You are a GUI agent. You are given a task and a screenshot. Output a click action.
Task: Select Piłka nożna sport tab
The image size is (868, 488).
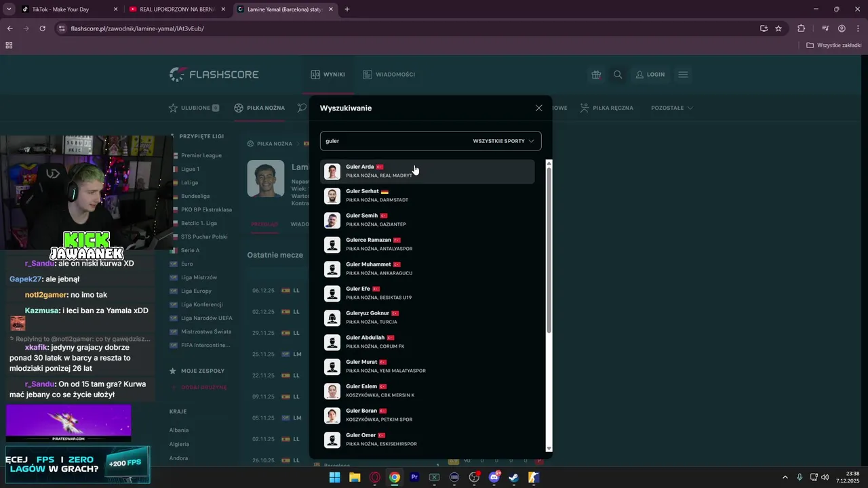[260, 108]
